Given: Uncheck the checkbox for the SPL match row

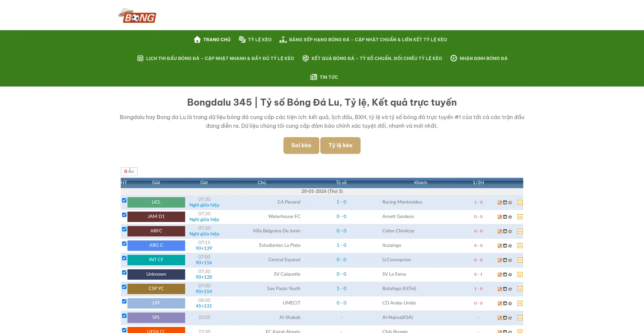Looking at the screenshot, I should click(124, 316).
